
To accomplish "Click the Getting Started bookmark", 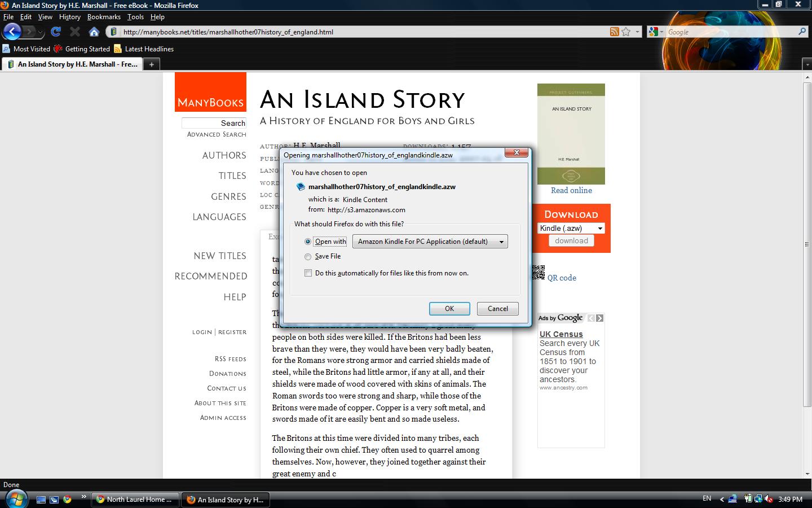I will (x=82, y=49).
